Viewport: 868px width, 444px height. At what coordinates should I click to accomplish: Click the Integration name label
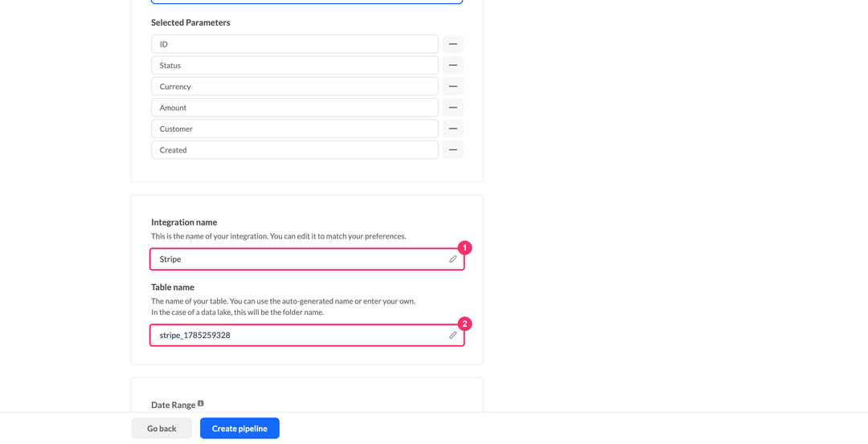pos(184,222)
